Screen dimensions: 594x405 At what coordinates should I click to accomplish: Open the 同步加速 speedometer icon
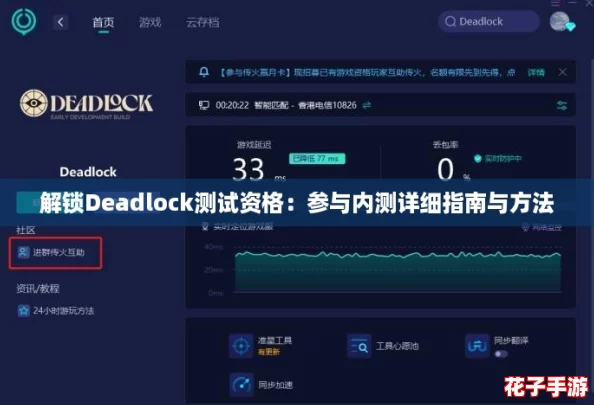pos(241,385)
